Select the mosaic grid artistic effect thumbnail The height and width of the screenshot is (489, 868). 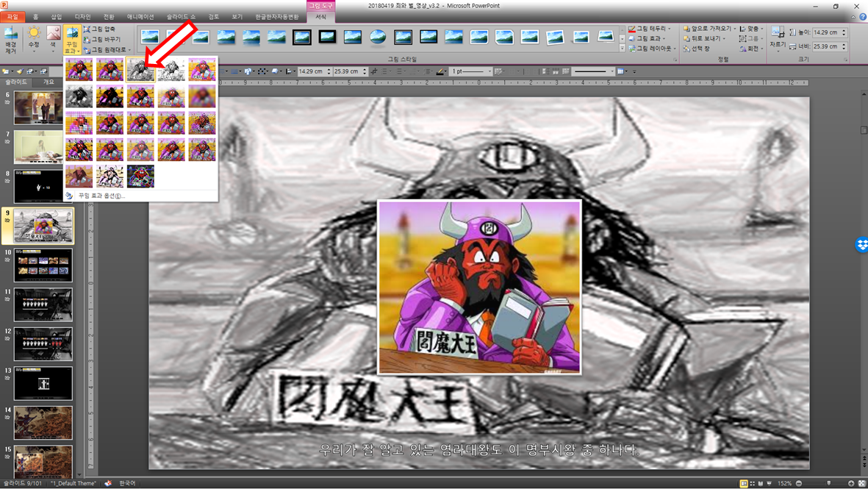pos(79,123)
